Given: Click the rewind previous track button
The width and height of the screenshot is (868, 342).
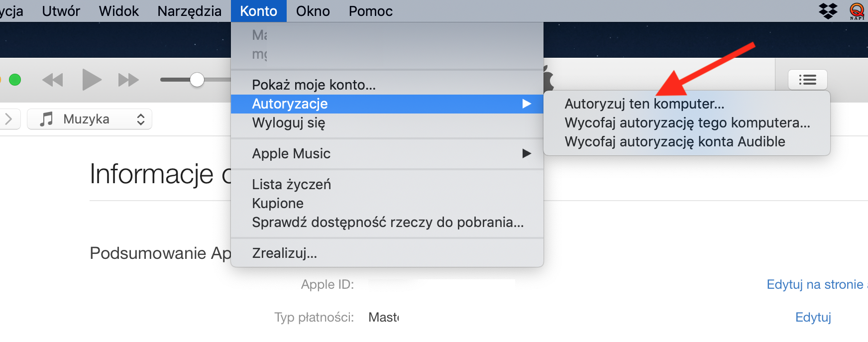Looking at the screenshot, I should pyautogui.click(x=53, y=80).
